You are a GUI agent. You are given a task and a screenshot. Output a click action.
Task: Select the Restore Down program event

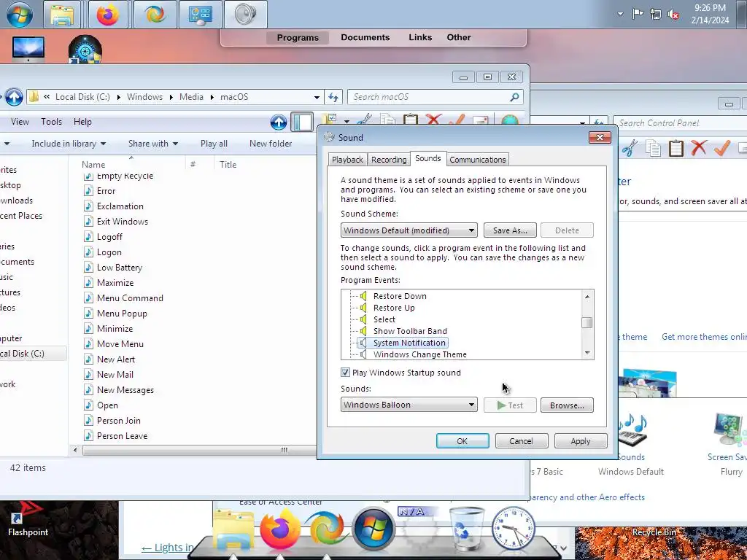tap(400, 296)
